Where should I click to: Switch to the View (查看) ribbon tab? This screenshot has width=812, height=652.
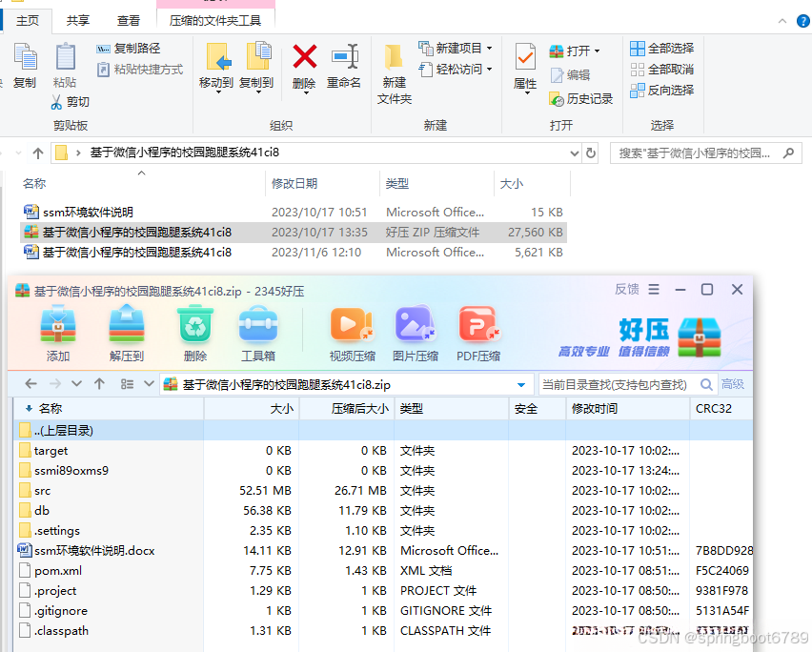point(128,21)
